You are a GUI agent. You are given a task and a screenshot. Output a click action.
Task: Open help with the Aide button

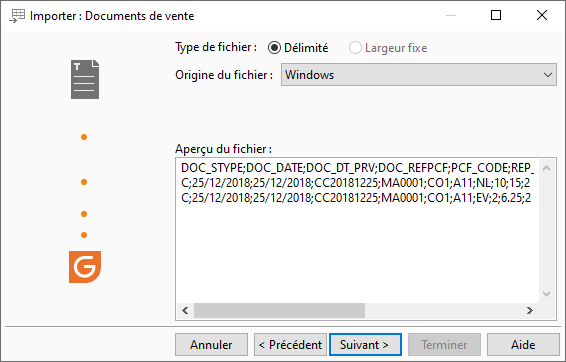click(523, 345)
